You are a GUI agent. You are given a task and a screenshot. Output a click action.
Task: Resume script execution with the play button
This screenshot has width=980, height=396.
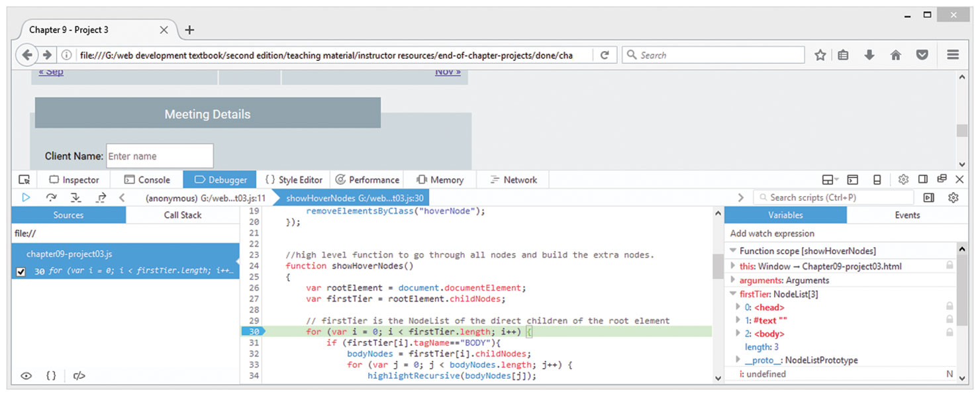pyautogui.click(x=26, y=197)
